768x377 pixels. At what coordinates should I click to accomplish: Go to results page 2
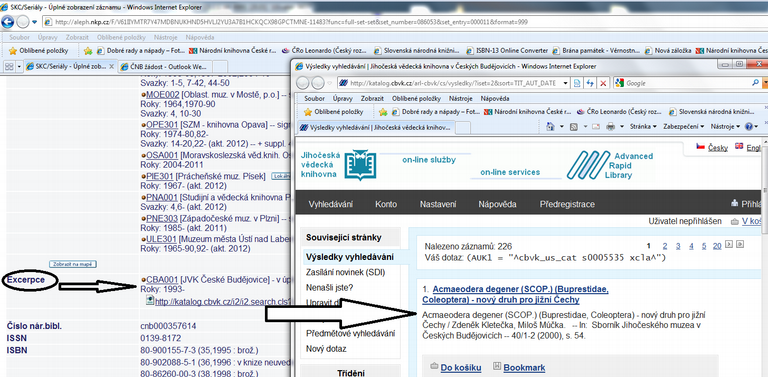tap(665, 246)
